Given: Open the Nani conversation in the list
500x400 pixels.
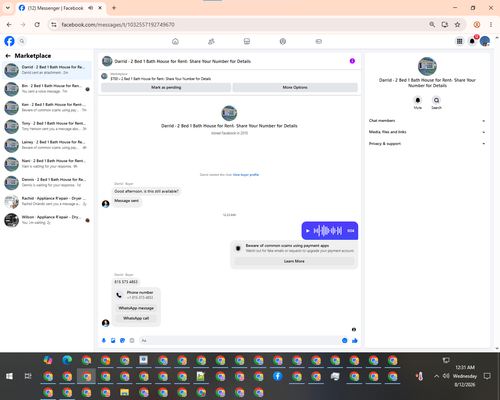Looking at the screenshot, I should coord(47,164).
